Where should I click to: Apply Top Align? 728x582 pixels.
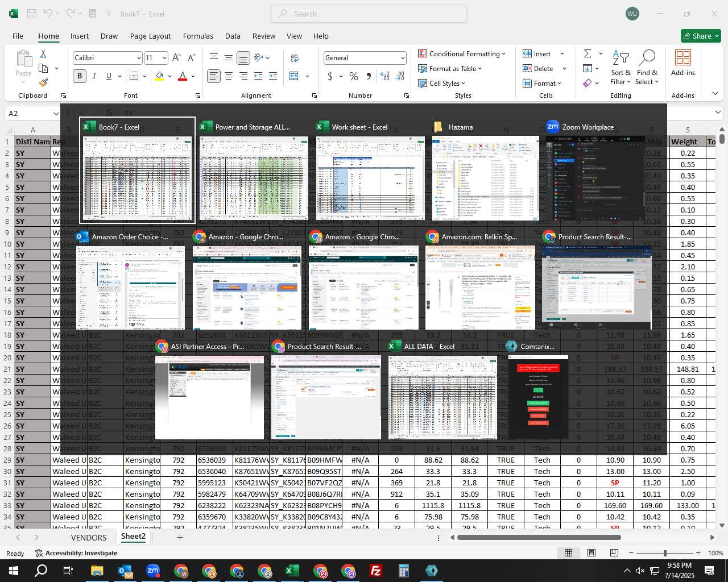pos(214,58)
